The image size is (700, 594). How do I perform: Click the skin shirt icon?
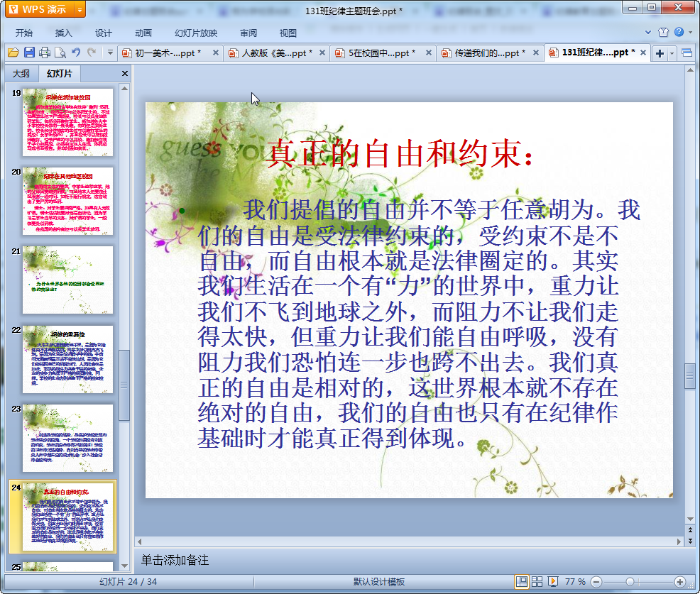(x=663, y=32)
